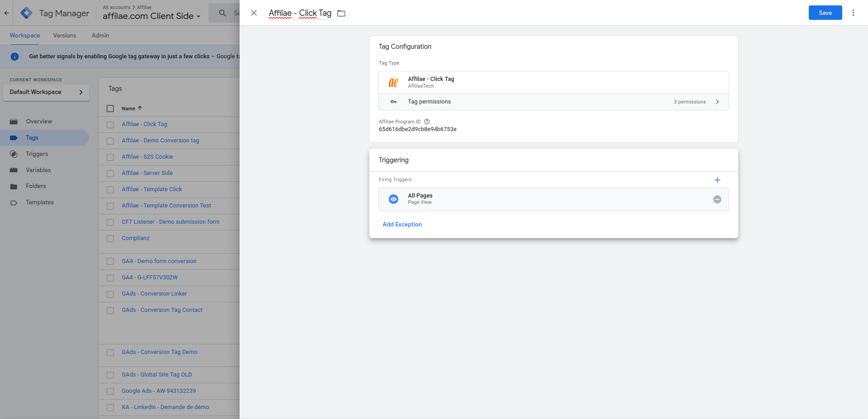Image resolution: width=868 pixels, height=419 pixels.
Task: Click the Affilae - Click Tag type row
Action: tap(553, 82)
